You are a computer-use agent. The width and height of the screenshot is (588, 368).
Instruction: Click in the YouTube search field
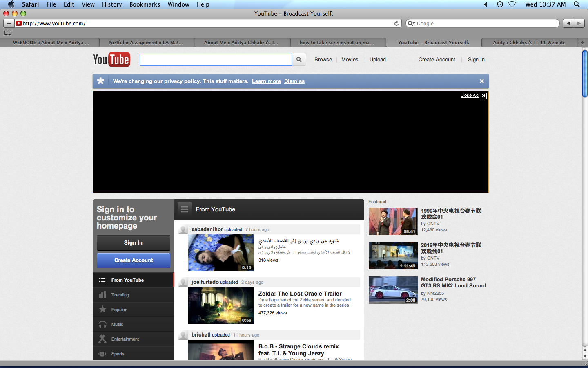[216, 60]
